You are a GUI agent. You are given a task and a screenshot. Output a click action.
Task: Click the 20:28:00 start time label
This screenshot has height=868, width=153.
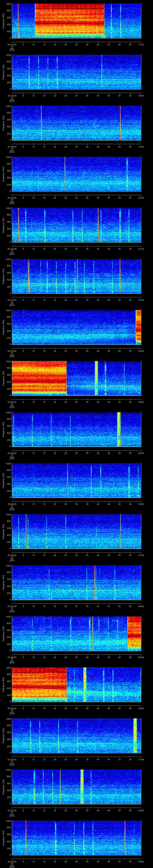tap(12, 657)
